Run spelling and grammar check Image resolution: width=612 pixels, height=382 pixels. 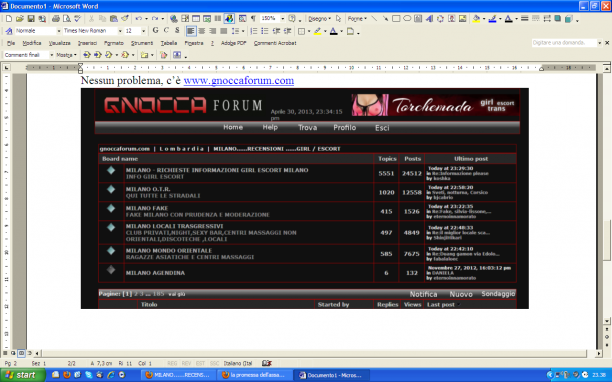[78, 18]
